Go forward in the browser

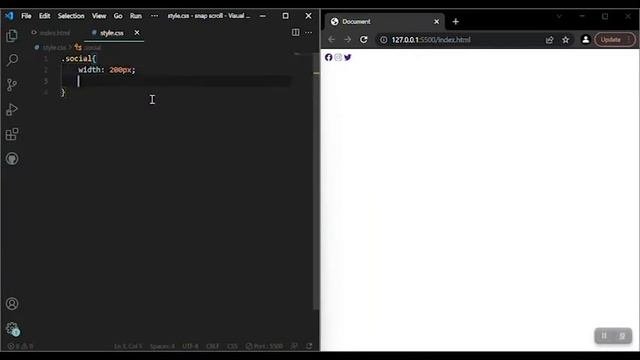[x=347, y=40]
